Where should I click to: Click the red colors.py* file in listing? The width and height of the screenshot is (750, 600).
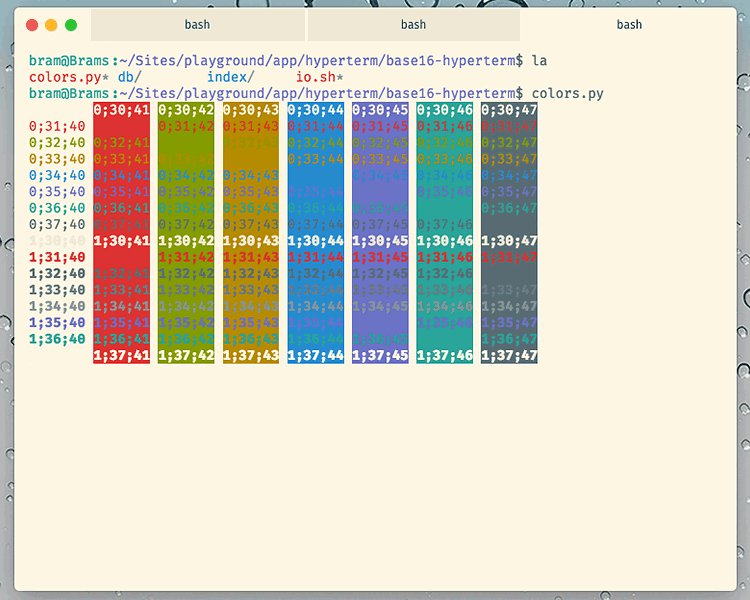[x=69, y=77]
